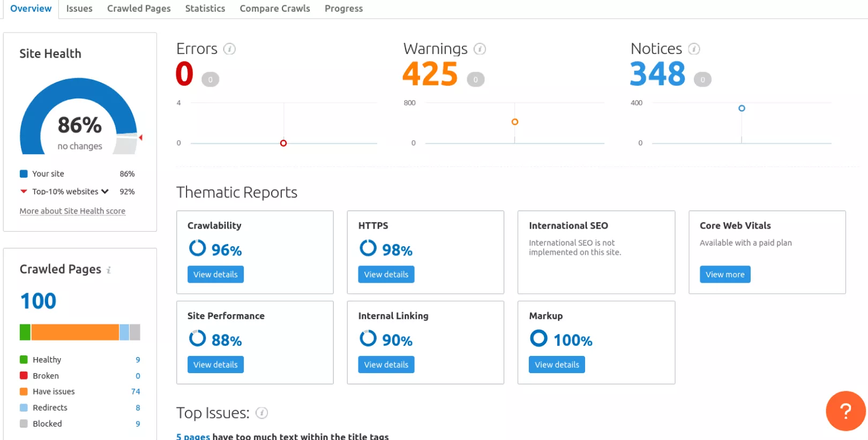Screen dimensions: 868x440
Task: Switch to the Overview tab
Action: (31, 9)
